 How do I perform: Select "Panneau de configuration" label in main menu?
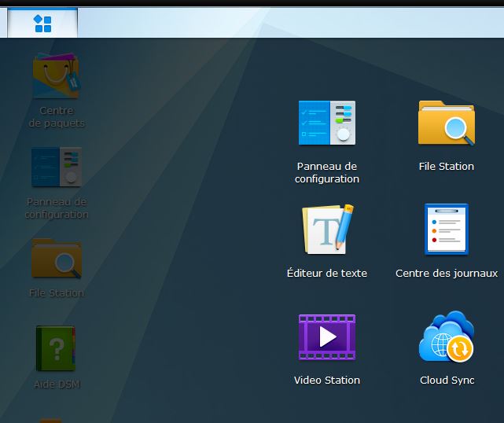tap(327, 173)
